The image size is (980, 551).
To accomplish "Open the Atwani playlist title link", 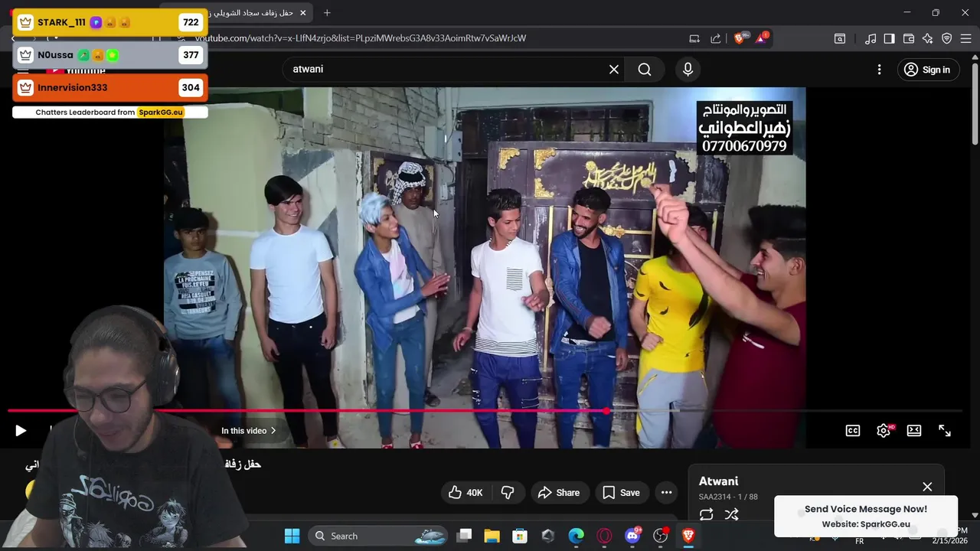I will [x=718, y=481].
